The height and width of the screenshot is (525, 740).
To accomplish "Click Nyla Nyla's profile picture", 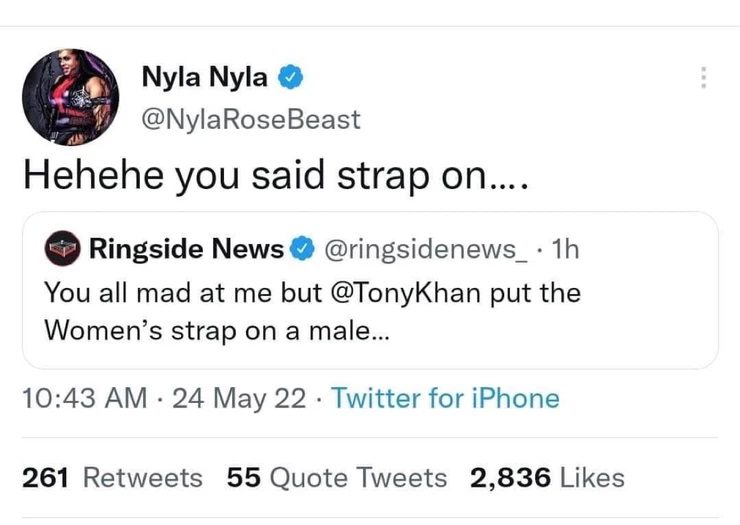I will [70, 97].
